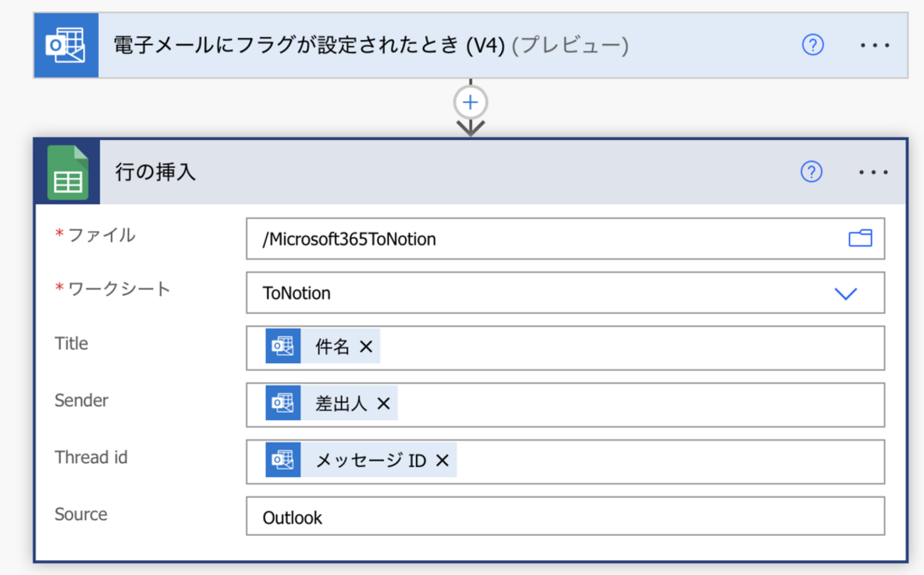Open help for the Outlook flagged email trigger

click(x=812, y=45)
